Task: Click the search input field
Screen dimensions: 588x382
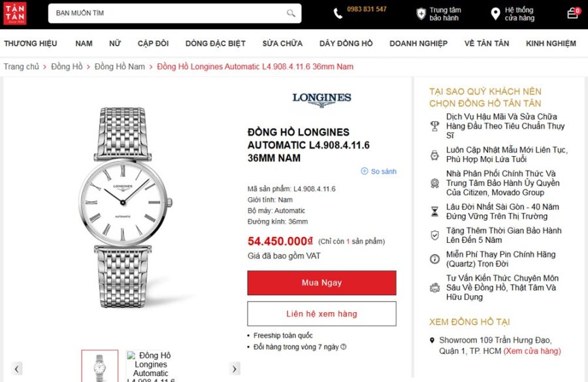Action: 167,13
